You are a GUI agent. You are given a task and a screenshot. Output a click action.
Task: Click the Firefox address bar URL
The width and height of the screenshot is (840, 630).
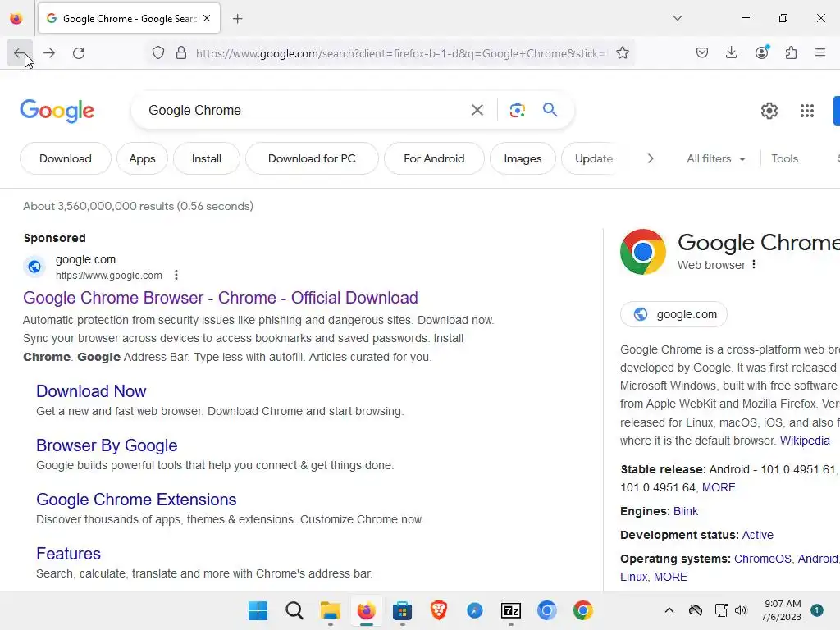click(x=399, y=53)
